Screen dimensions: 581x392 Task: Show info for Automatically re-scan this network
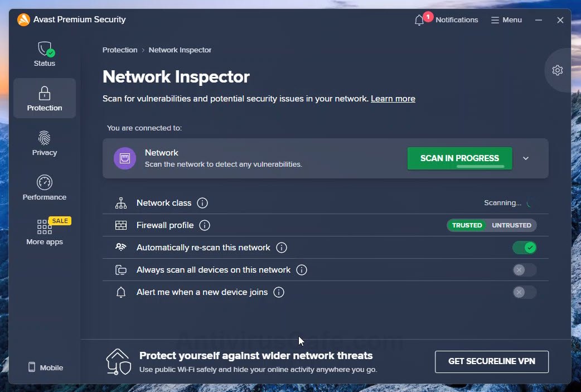[282, 248]
